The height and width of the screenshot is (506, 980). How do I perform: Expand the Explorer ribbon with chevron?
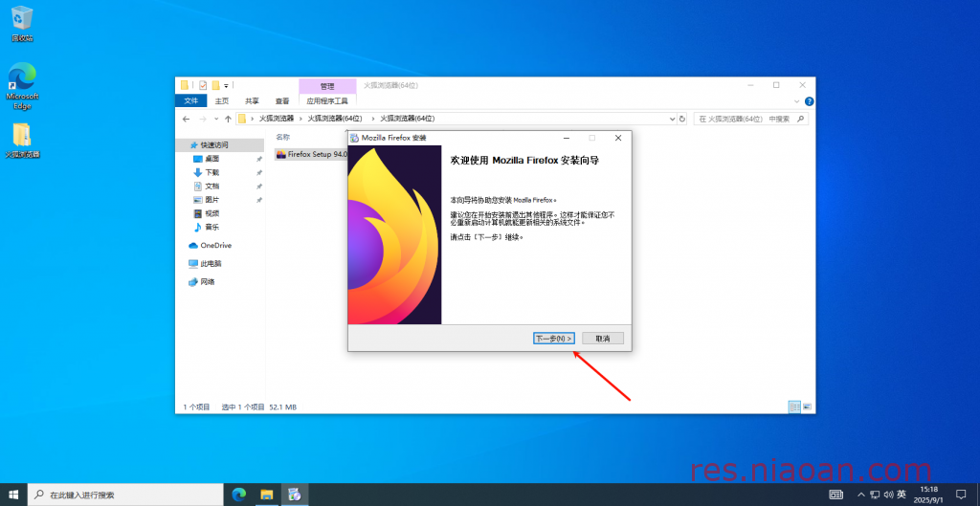pyautogui.click(x=797, y=101)
